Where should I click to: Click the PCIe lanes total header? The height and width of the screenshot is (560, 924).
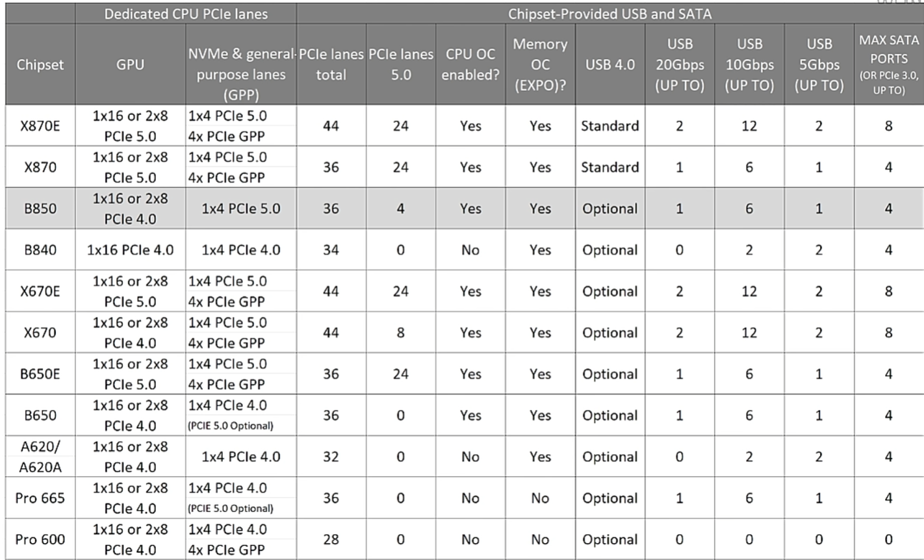click(331, 64)
